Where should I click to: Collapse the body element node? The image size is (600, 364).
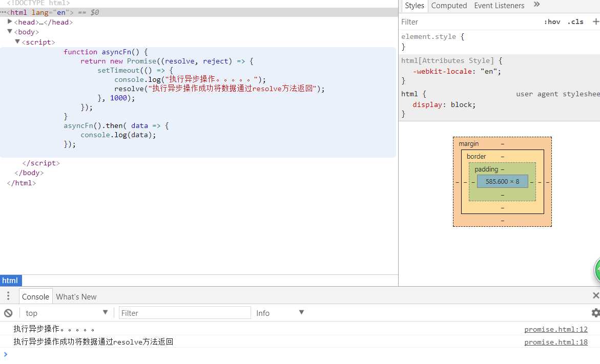coord(10,31)
